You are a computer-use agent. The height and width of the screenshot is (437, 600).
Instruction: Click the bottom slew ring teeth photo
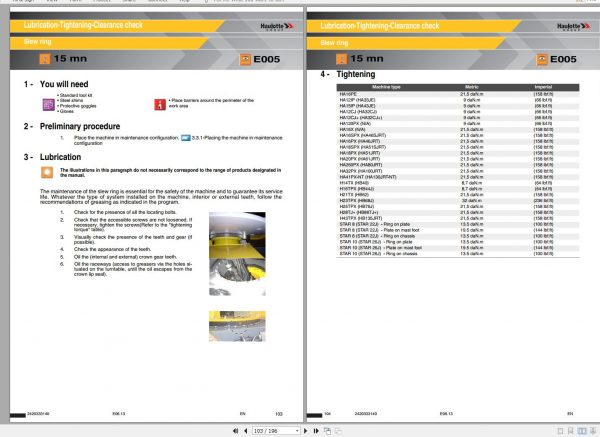[x=237, y=326]
